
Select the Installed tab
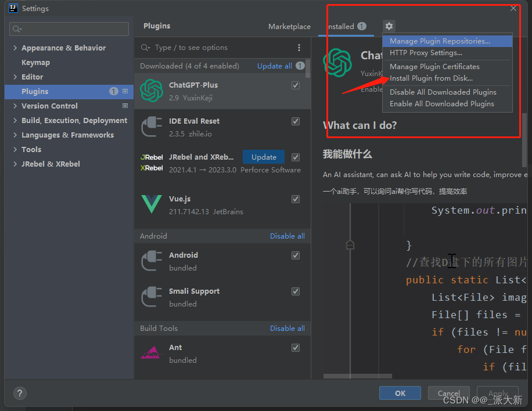[x=346, y=27]
